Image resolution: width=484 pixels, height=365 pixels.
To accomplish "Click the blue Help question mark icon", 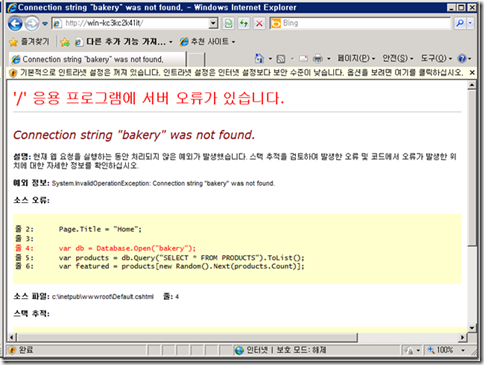I will click(x=462, y=59).
